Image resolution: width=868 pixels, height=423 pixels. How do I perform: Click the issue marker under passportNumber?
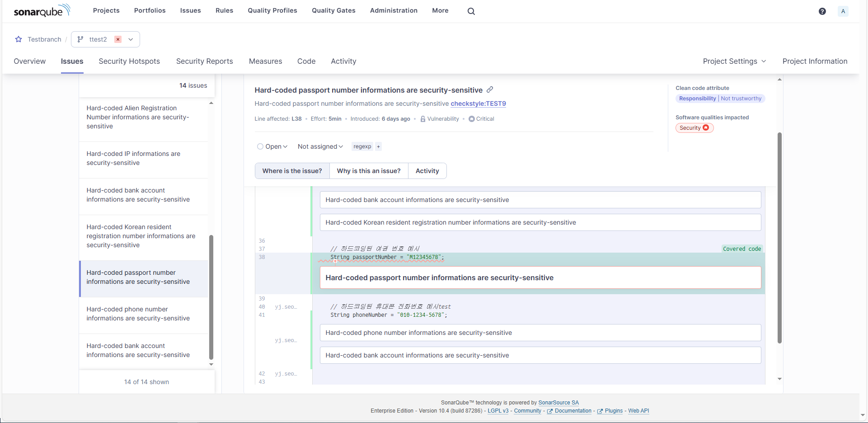[x=335, y=261]
